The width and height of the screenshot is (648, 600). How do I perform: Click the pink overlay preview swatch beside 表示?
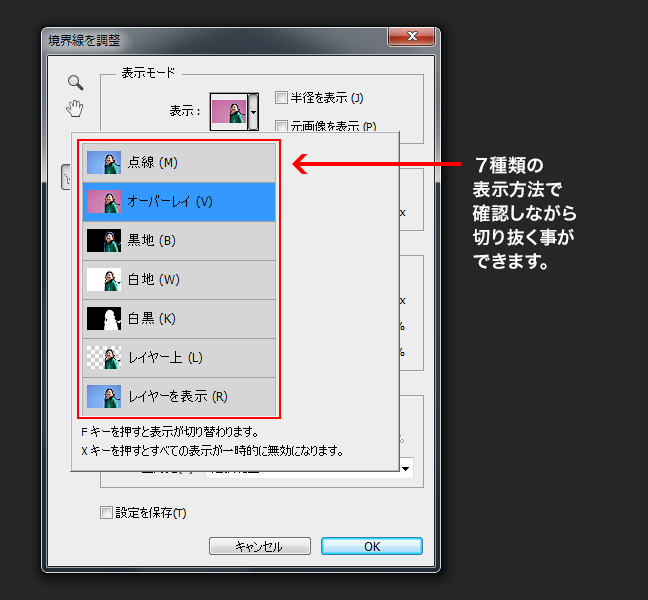(228, 111)
